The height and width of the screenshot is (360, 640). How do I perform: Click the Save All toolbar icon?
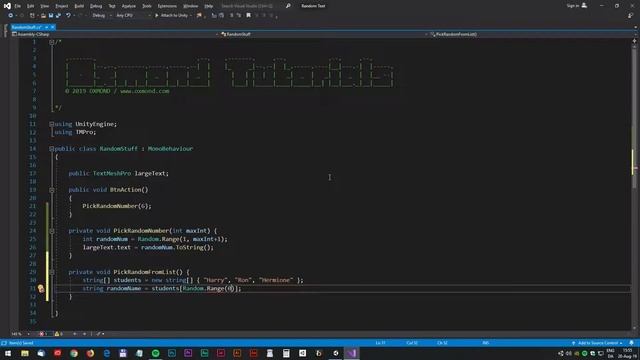click(x=58, y=16)
